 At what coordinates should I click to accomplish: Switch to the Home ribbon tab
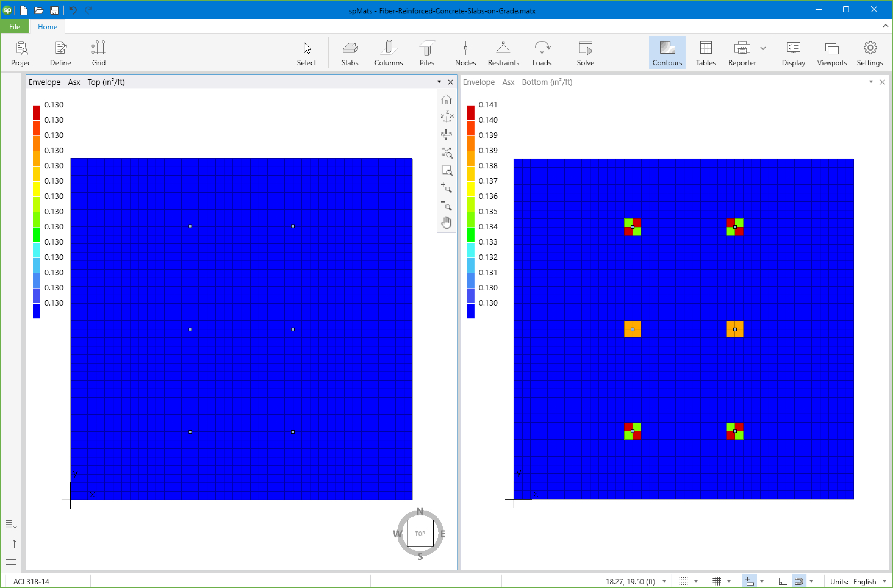pos(47,27)
